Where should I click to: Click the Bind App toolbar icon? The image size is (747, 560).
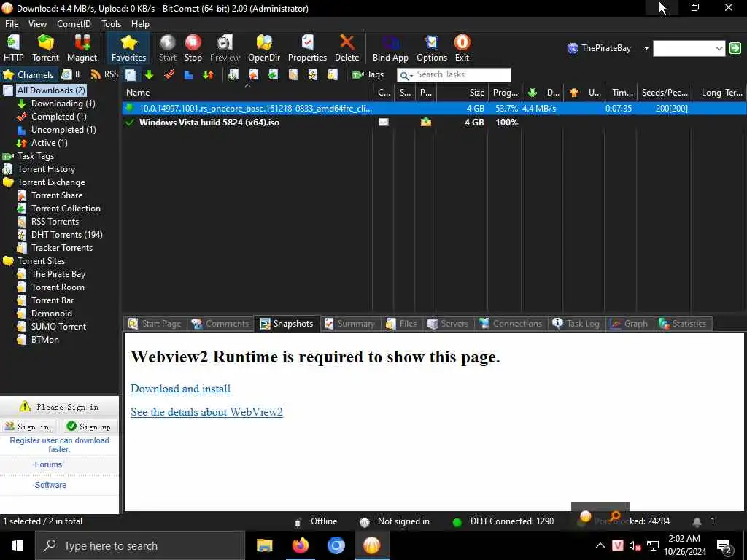pos(390,48)
